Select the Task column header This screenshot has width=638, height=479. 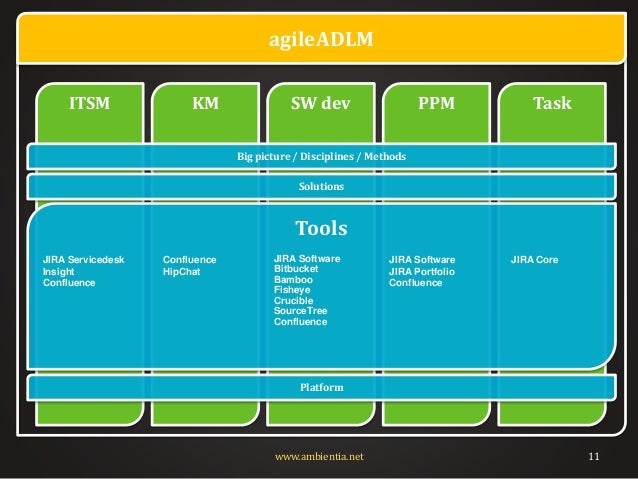552,103
